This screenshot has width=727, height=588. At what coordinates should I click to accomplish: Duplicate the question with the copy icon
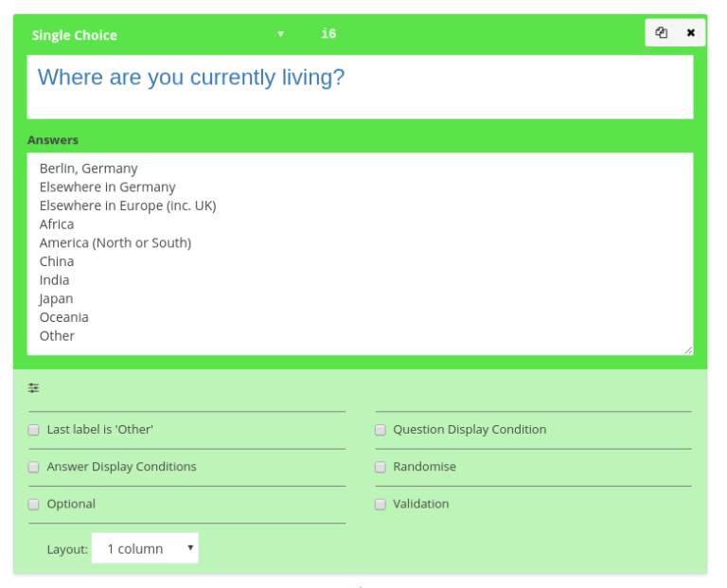point(662,33)
